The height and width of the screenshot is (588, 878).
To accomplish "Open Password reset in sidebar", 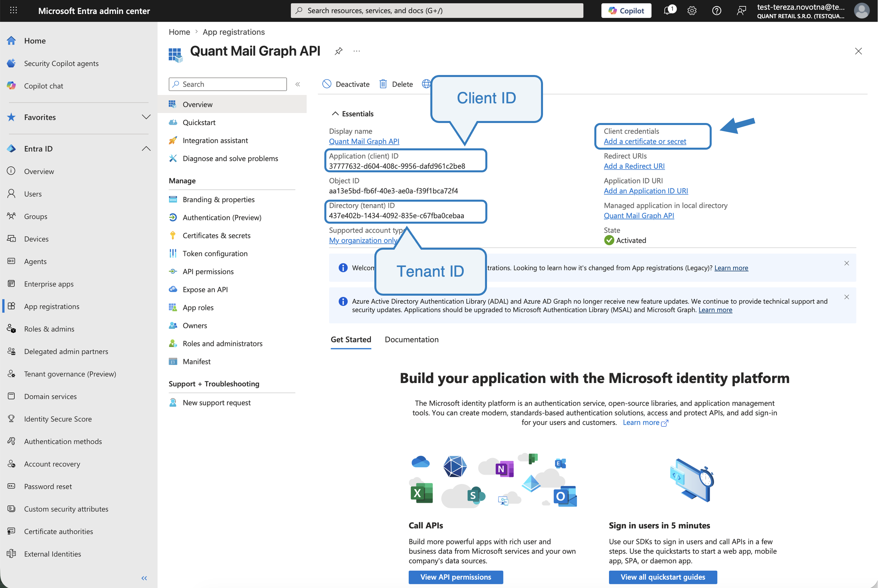I will coord(48,486).
